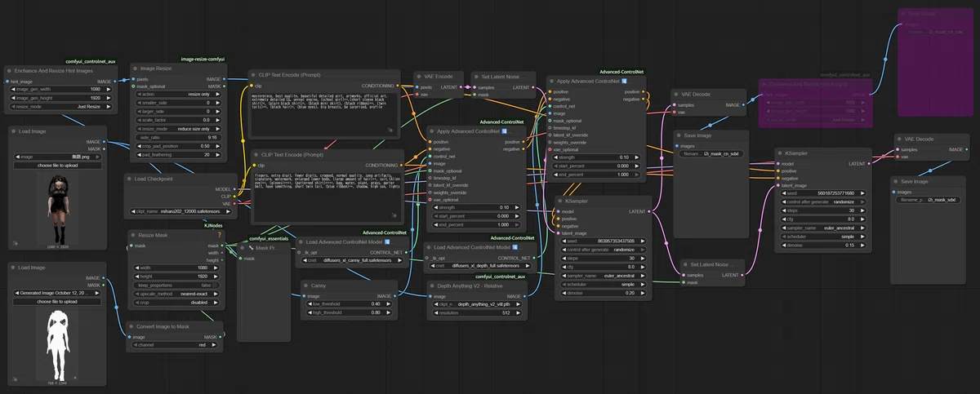
Task: Click the pixels input dot on VAE Encode
Action: (416, 86)
